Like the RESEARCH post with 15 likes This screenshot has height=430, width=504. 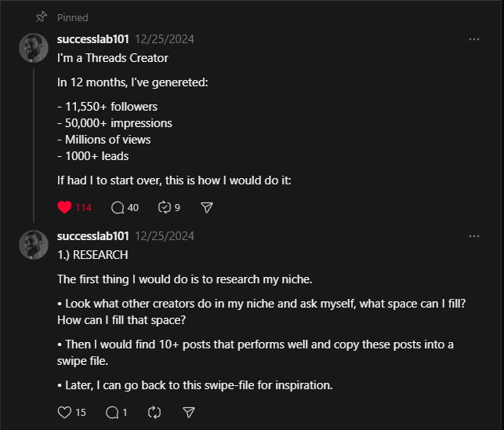(x=64, y=412)
